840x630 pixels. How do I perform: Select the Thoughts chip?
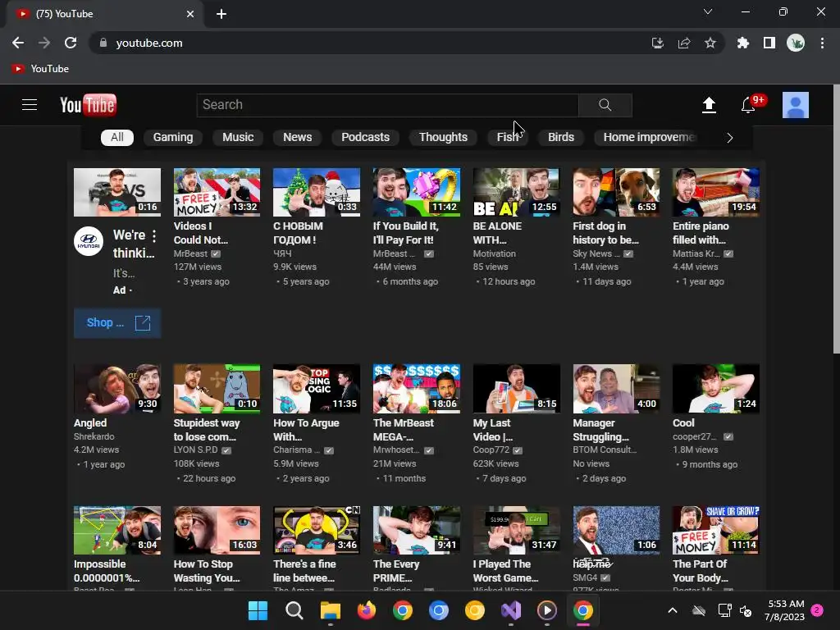[443, 137]
